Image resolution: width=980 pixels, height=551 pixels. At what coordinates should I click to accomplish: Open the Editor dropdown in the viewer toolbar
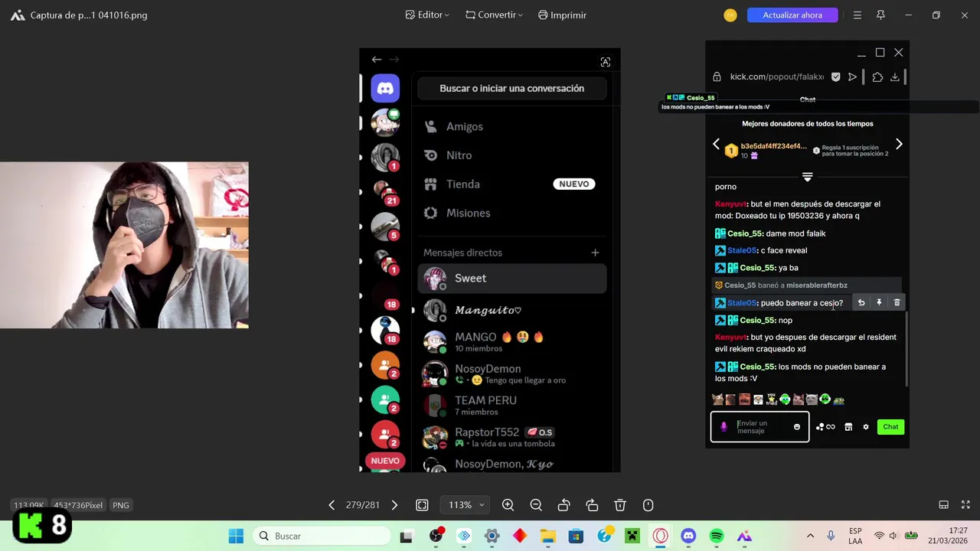click(427, 15)
